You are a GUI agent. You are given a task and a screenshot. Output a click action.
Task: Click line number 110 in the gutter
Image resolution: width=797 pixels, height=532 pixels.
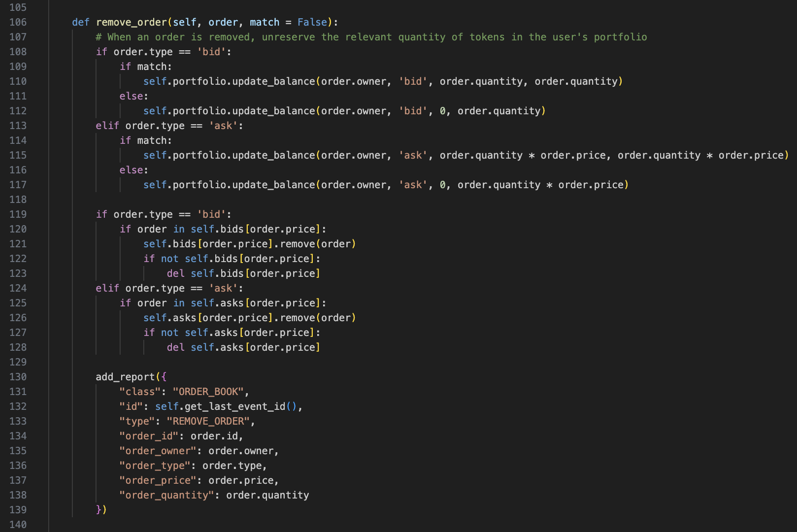tap(18, 81)
